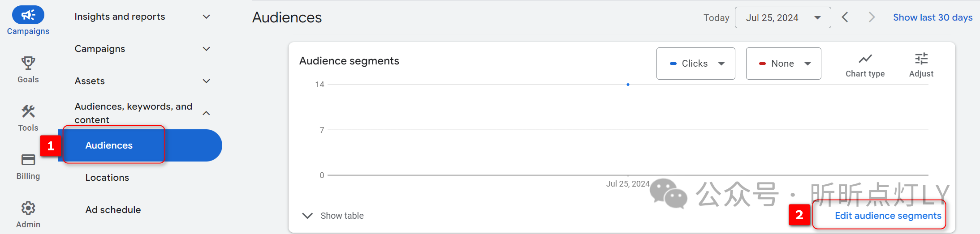Open the None comparison metric dropdown

(x=783, y=64)
